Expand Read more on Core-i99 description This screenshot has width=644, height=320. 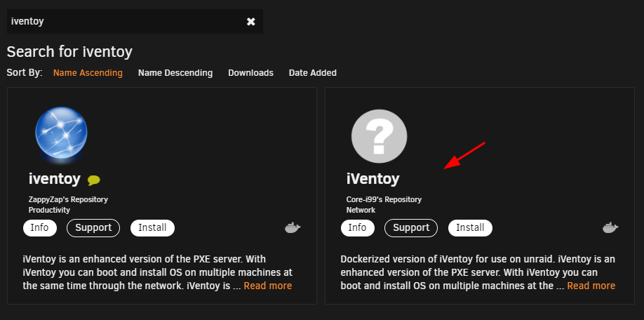pos(591,286)
